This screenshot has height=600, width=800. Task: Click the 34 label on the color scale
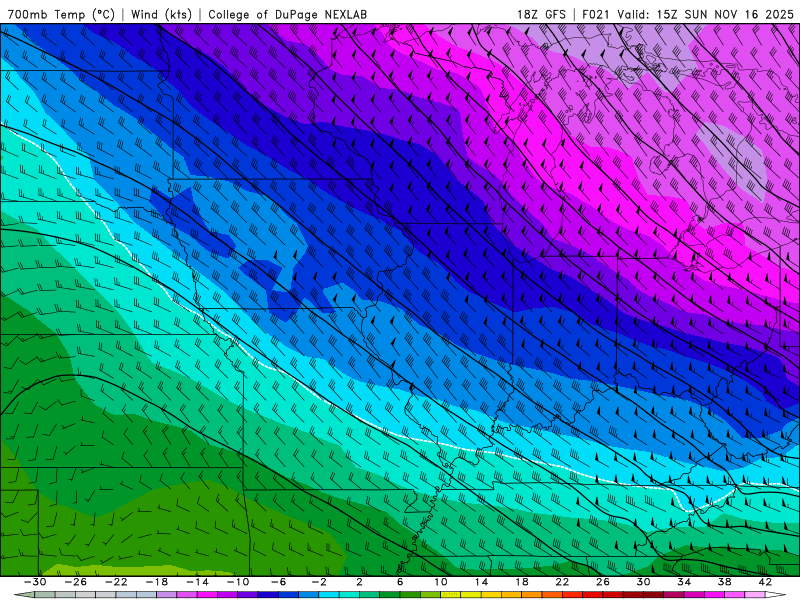[x=684, y=582]
